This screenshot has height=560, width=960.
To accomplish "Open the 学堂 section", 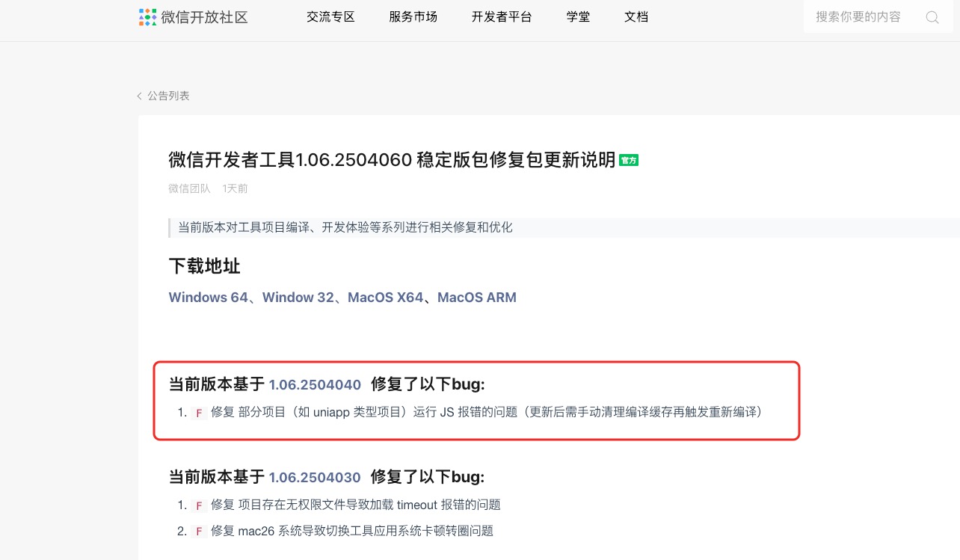I will pos(578,17).
